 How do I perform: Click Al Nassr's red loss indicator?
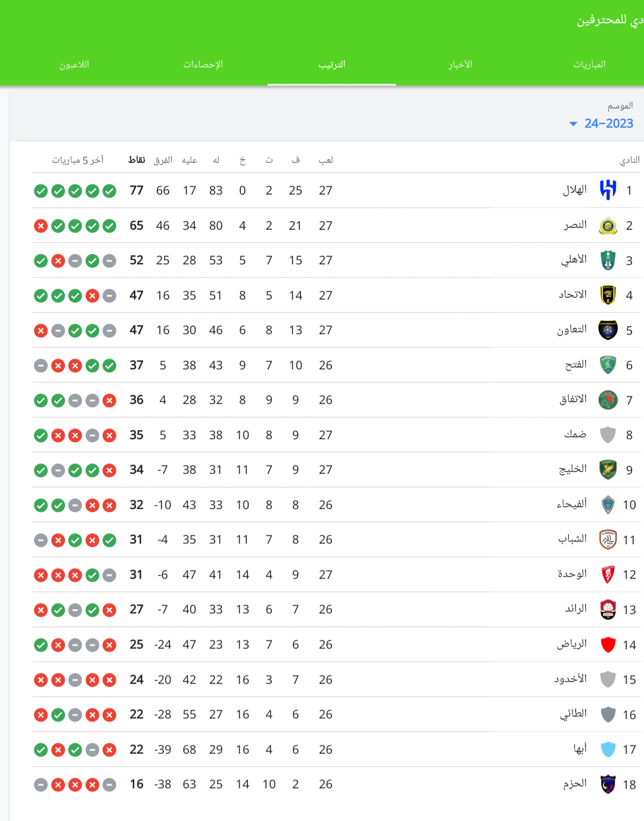[x=41, y=226]
